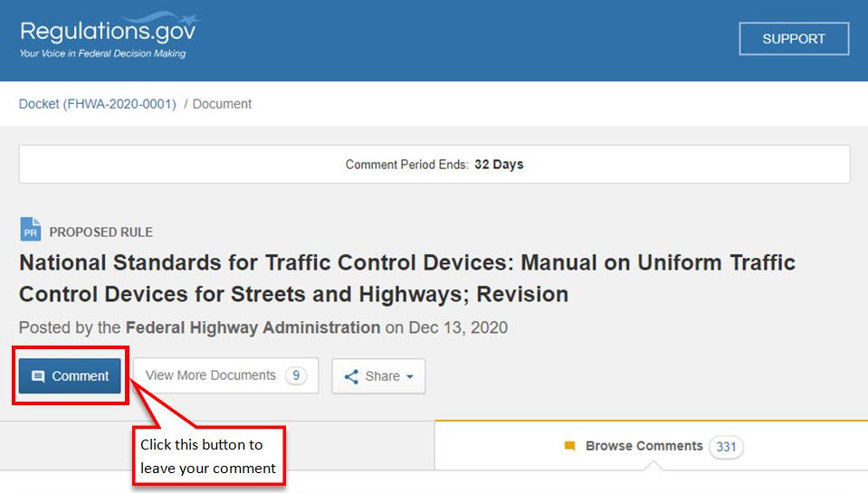This screenshot has width=868, height=493.
Task: Switch to the Browse Comments tab
Action: coord(652,446)
